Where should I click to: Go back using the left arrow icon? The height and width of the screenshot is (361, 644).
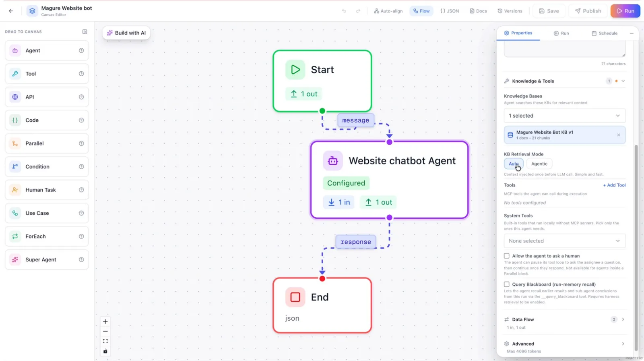pos(11,11)
